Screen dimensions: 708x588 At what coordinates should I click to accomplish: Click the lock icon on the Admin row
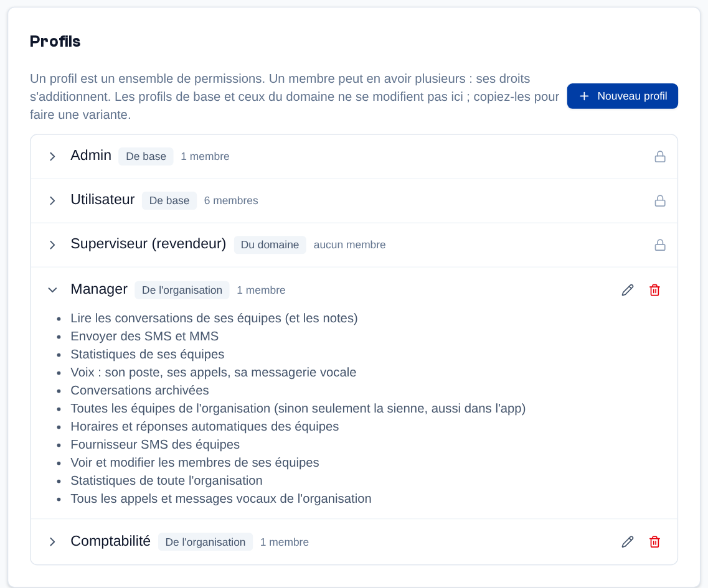[x=659, y=157]
